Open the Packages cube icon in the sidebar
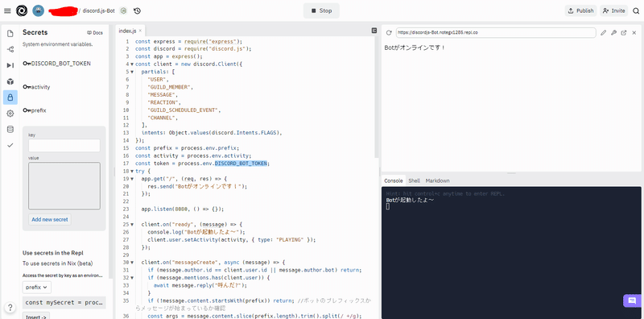The height and width of the screenshot is (319, 644). point(10,81)
